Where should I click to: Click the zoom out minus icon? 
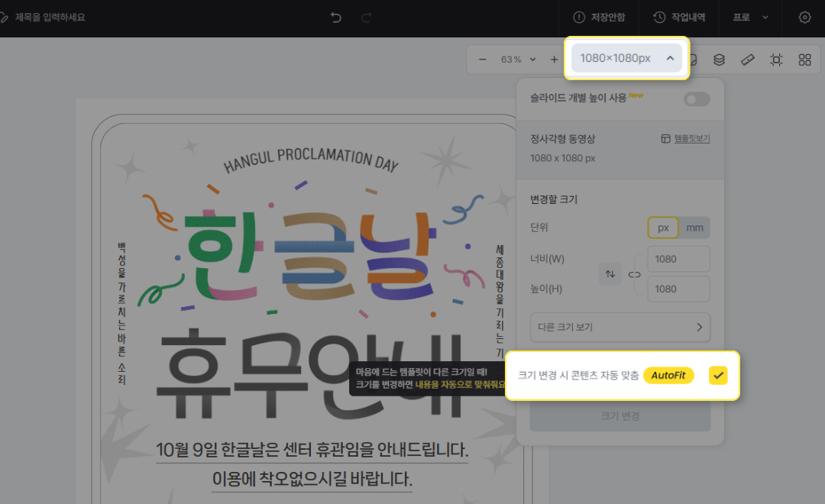483,60
